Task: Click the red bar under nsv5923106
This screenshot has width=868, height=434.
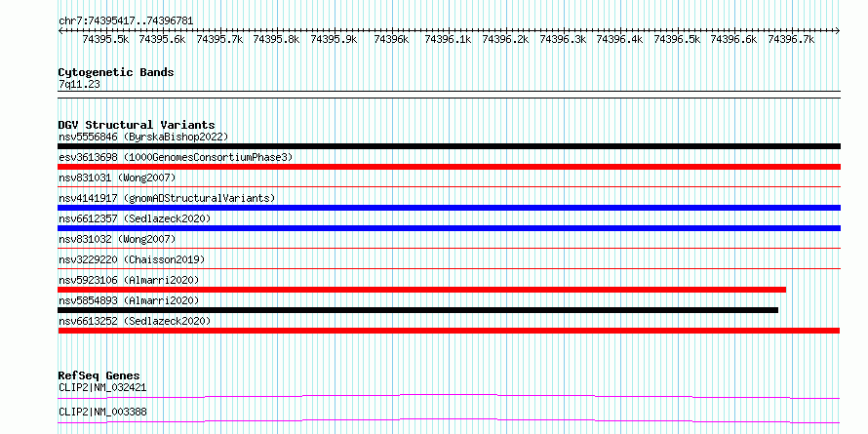Action: tap(422, 290)
